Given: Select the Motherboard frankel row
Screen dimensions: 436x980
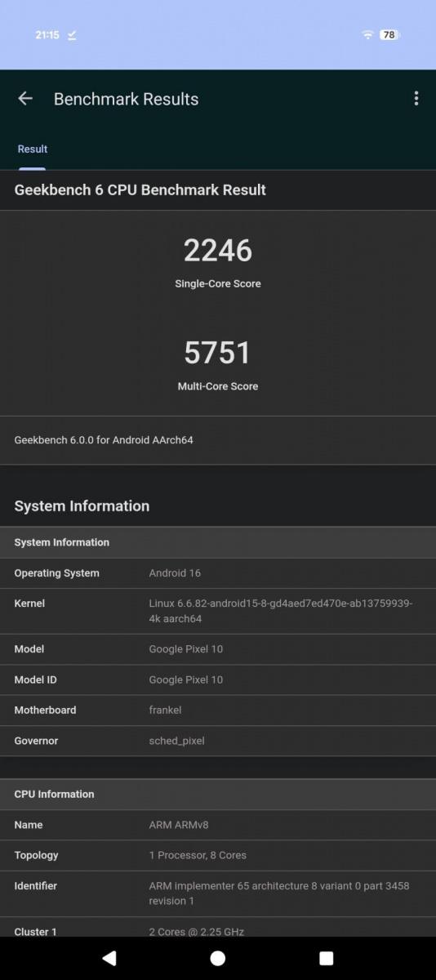Looking at the screenshot, I should click(x=218, y=710).
